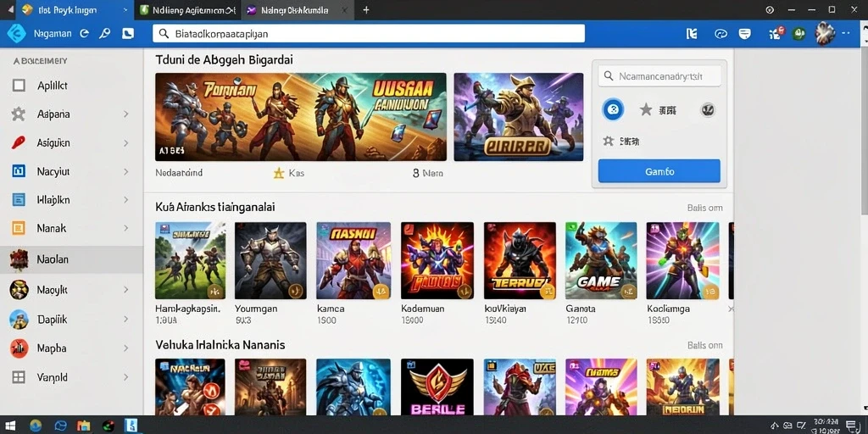Click the refresh icon next to Nagaman
This screenshot has width=868, height=434.
[84, 33]
